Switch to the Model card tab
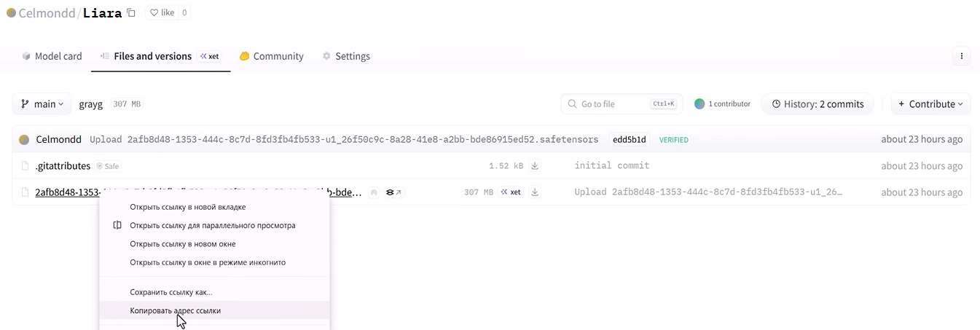Screen dimensions: 980x330 click(x=52, y=56)
